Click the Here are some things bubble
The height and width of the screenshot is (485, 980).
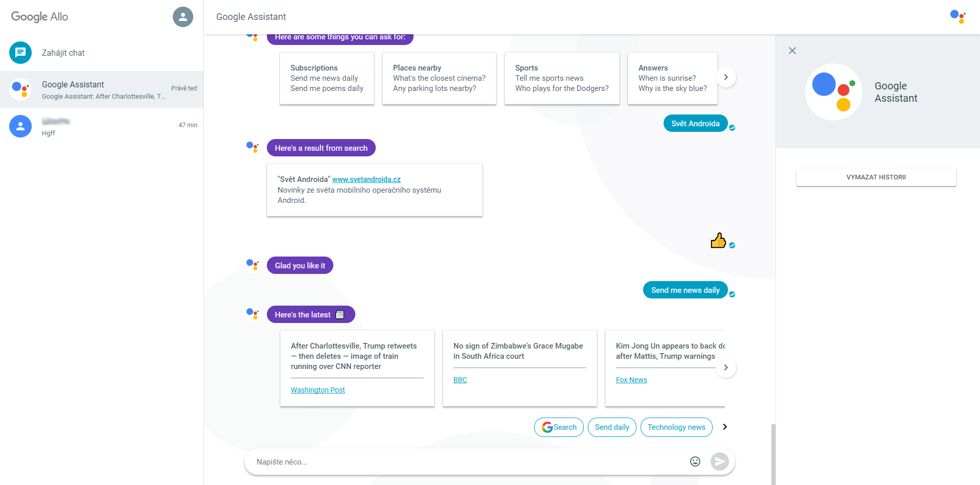340,39
